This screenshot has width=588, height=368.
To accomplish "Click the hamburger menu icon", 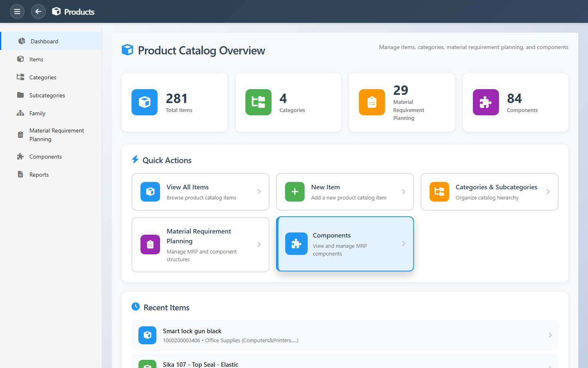I will point(17,11).
